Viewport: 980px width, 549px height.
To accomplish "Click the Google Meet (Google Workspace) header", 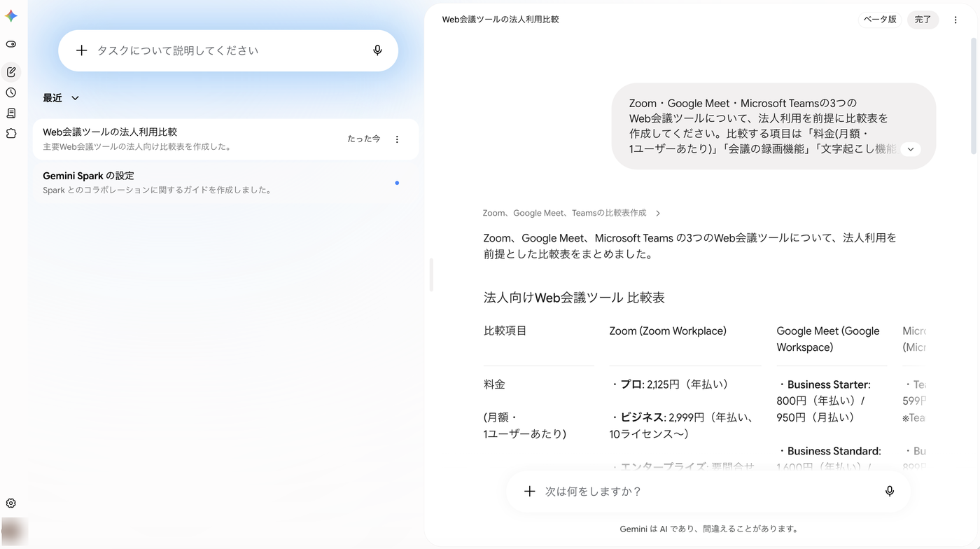I will (x=828, y=339).
